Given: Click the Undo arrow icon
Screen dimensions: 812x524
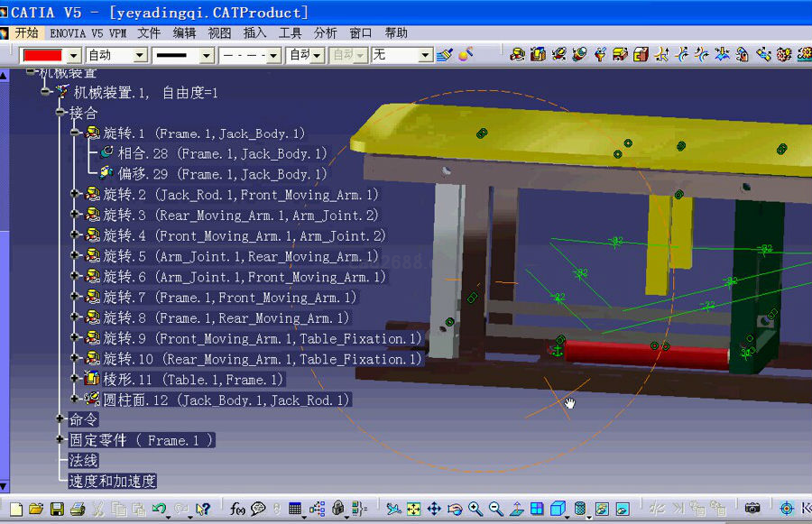Looking at the screenshot, I should (160, 510).
